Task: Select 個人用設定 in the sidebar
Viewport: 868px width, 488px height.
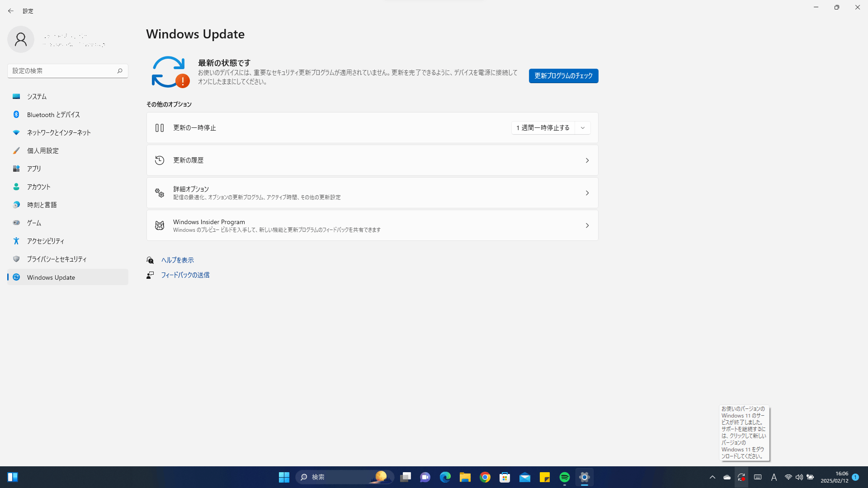Action: [x=43, y=151]
